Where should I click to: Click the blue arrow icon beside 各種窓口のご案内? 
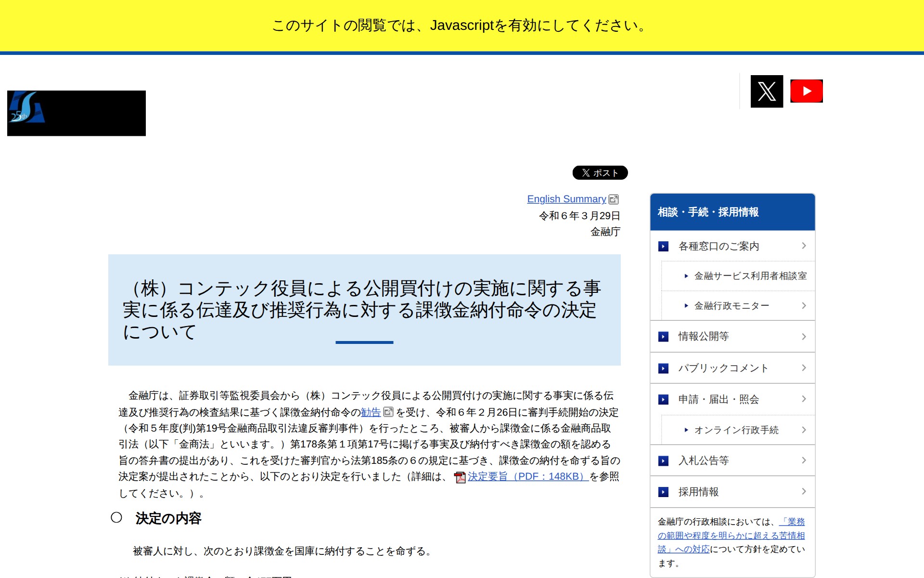(x=663, y=246)
